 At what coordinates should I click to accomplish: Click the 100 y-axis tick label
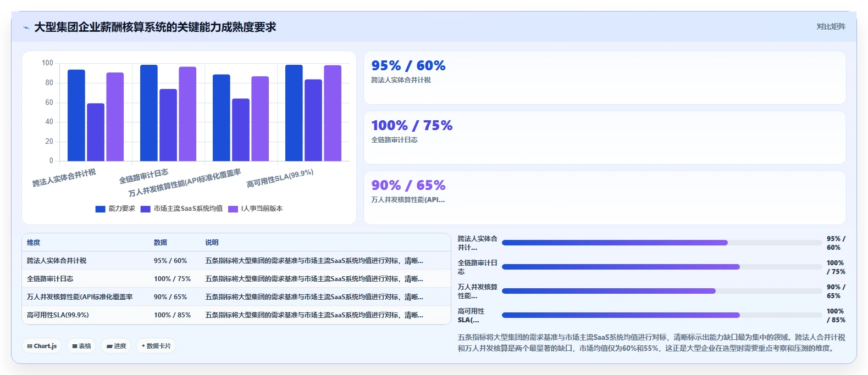[x=47, y=63]
